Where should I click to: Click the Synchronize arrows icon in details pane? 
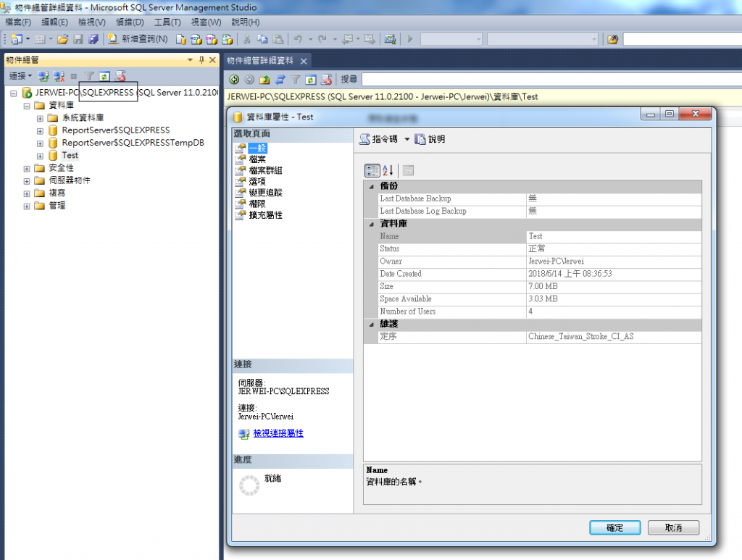coord(280,80)
